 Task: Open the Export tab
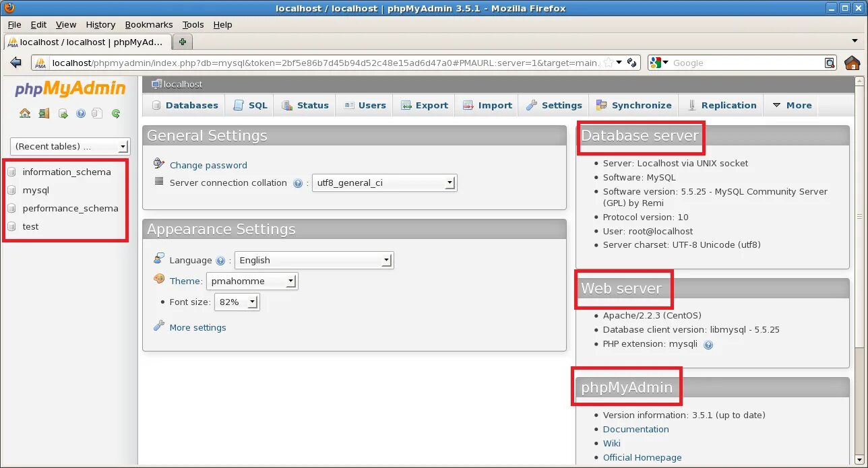pos(425,105)
